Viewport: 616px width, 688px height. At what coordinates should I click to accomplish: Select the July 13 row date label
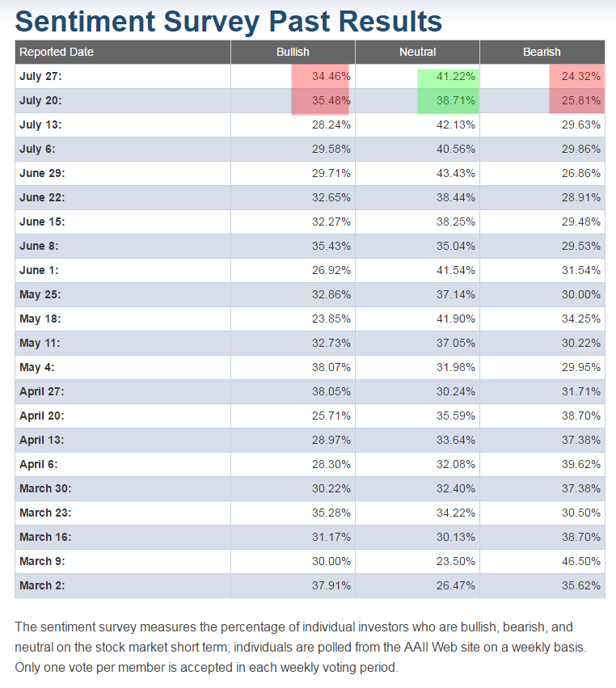(x=40, y=125)
